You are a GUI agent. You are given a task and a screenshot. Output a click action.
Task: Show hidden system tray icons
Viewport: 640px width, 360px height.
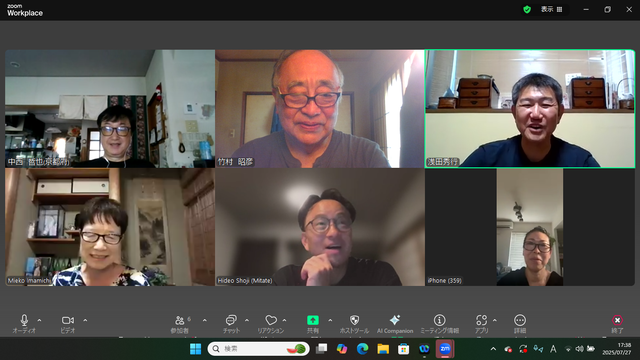pos(493,349)
